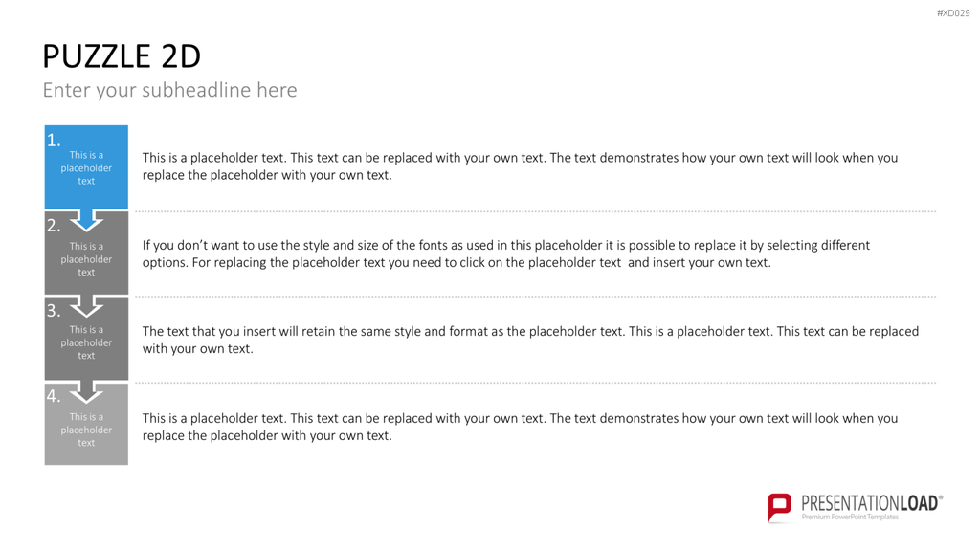Screen dimensions: 980x551
Task: Click the red PresentationLoad logo icon
Action: point(779,507)
